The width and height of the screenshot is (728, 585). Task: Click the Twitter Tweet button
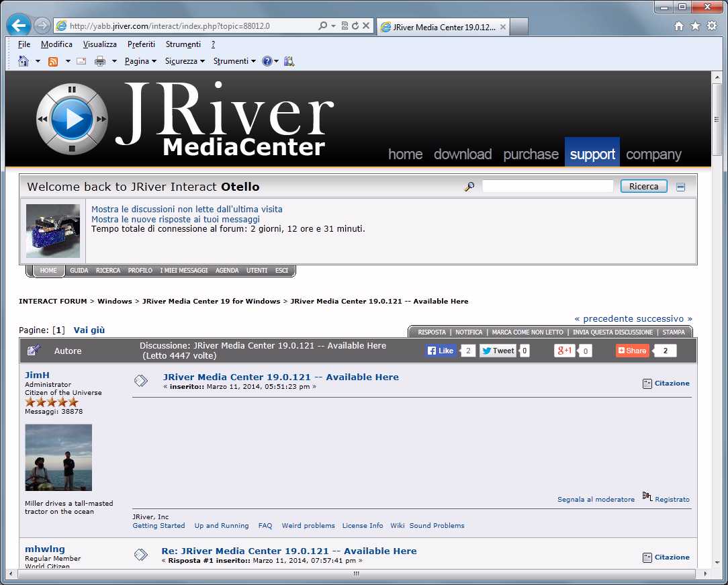[497, 351]
